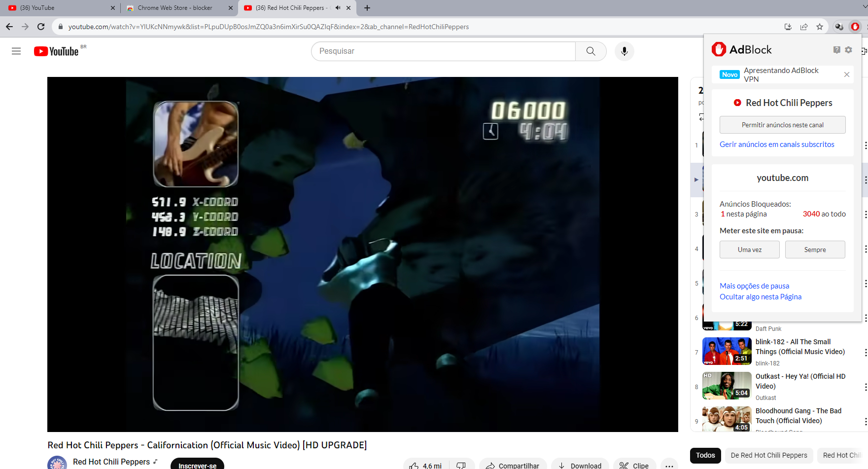The image size is (868, 469).
Task: Switch to first YouTube tab
Action: click(x=60, y=8)
